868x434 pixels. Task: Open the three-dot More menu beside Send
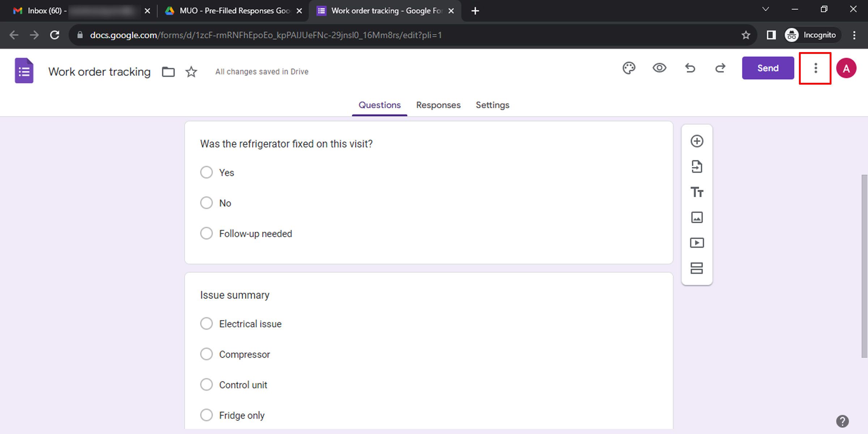(815, 68)
